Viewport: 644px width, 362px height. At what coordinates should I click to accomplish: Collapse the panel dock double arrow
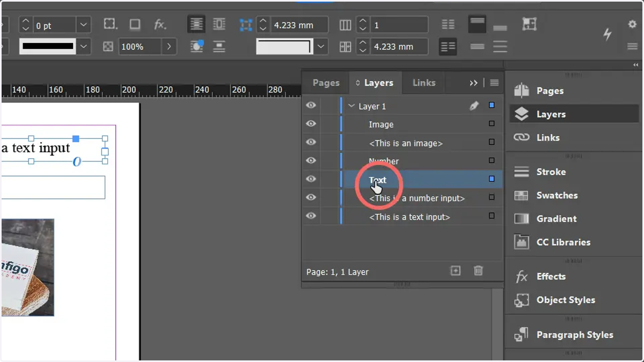pyautogui.click(x=635, y=65)
